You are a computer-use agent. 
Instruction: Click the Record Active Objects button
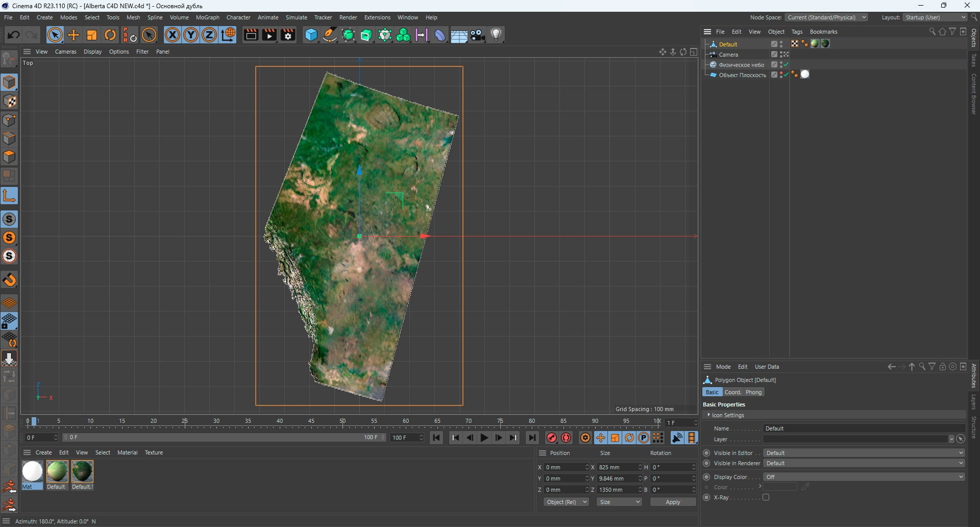(552, 438)
